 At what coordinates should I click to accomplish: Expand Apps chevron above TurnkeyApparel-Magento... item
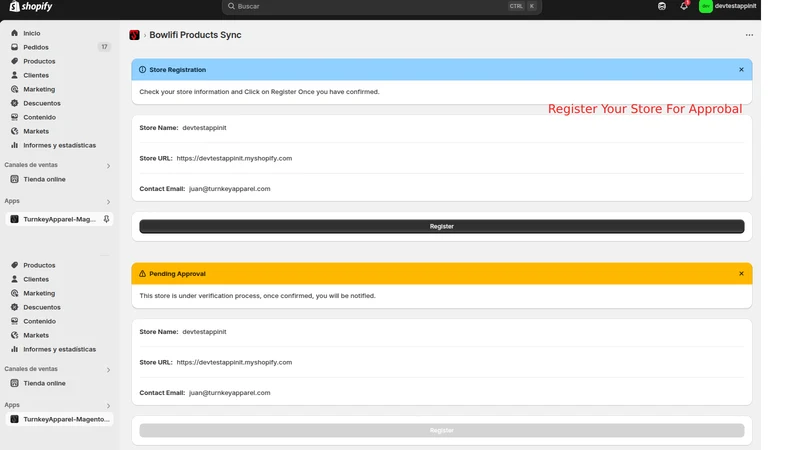click(x=108, y=406)
